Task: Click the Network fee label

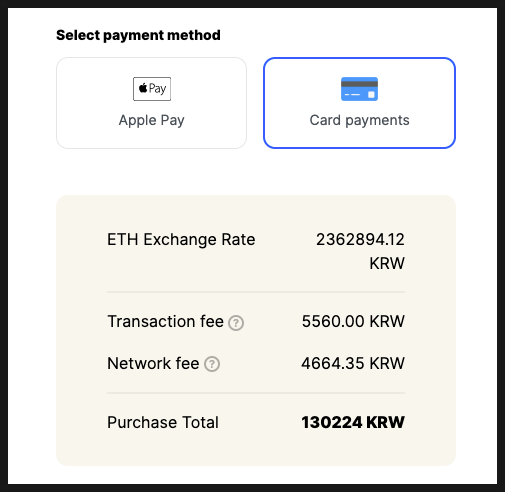Action: coord(153,363)
